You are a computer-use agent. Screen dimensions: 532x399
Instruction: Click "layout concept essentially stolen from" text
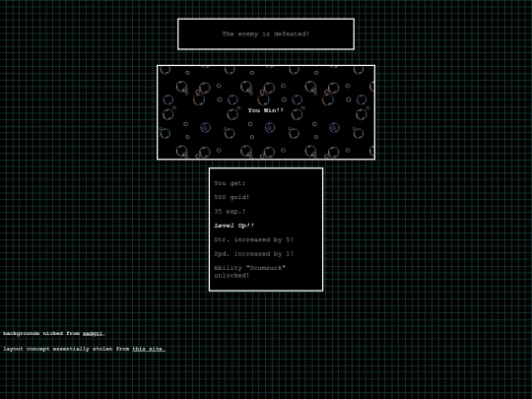(67, 349)
